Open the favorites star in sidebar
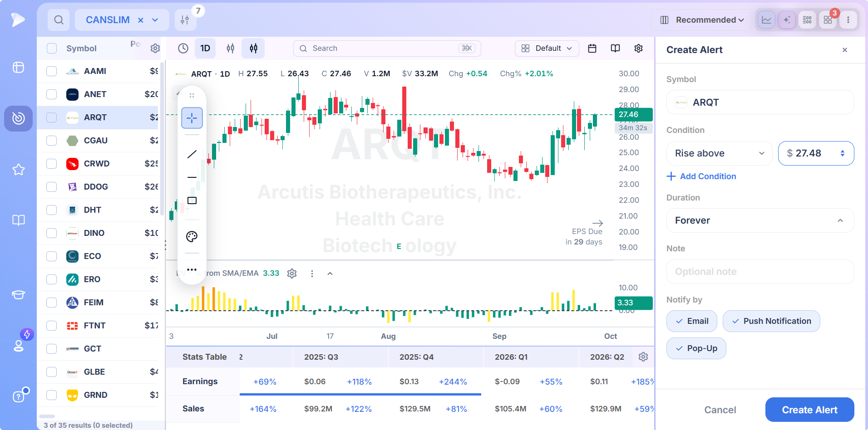 19,170
